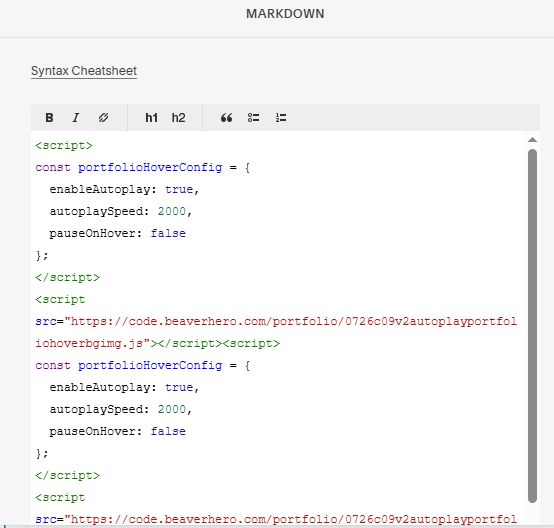Viewport: 554px width, 528px height.
Task: Click the first portfolioHoverConfig declaration
Action: click(x=150, y=168)
